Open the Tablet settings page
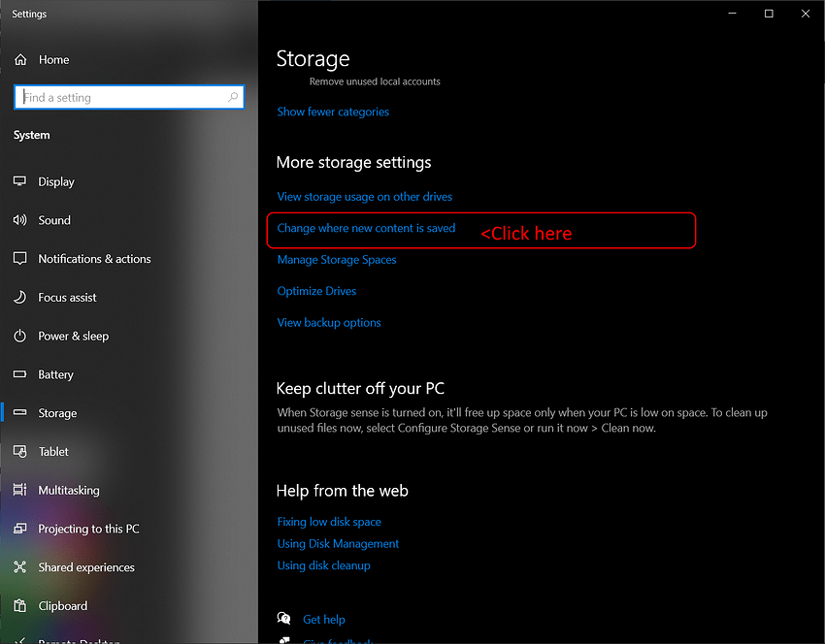 53,452
